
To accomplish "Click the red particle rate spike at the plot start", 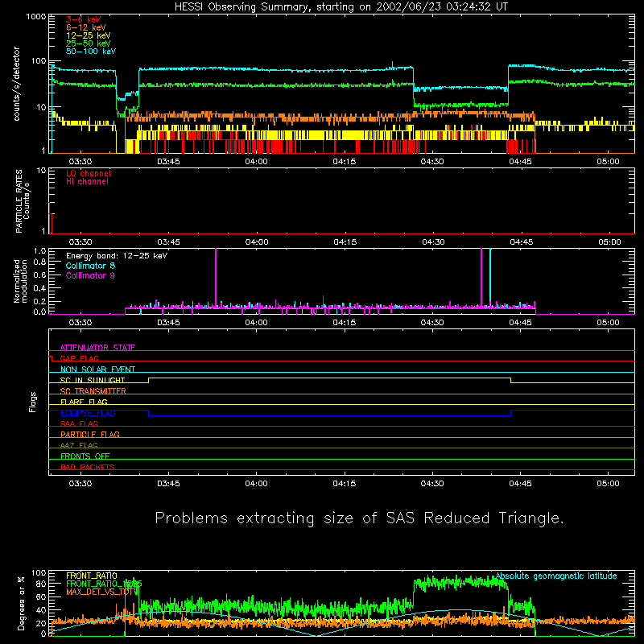I will (50, 218).
